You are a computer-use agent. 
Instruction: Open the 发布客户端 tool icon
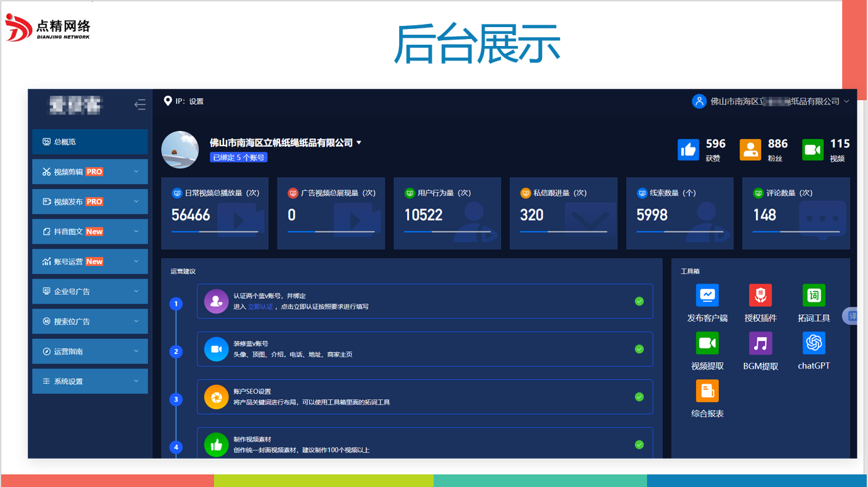(x=707, y=295)
